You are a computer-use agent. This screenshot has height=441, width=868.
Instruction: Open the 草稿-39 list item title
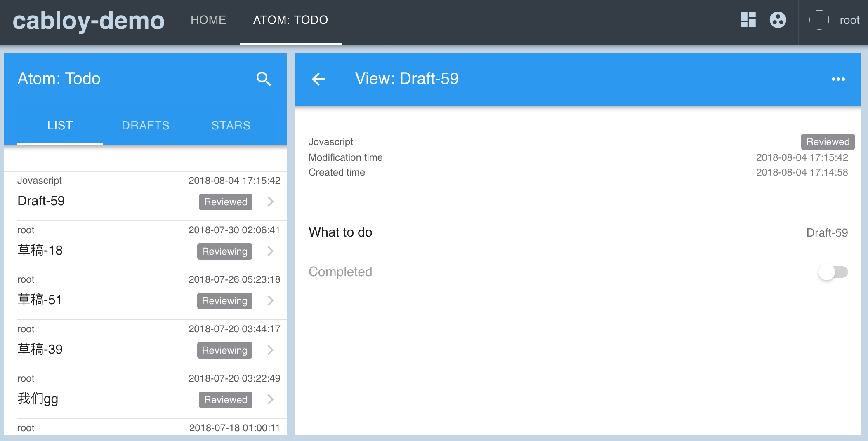pyautogui.click(x=40, y=349)
